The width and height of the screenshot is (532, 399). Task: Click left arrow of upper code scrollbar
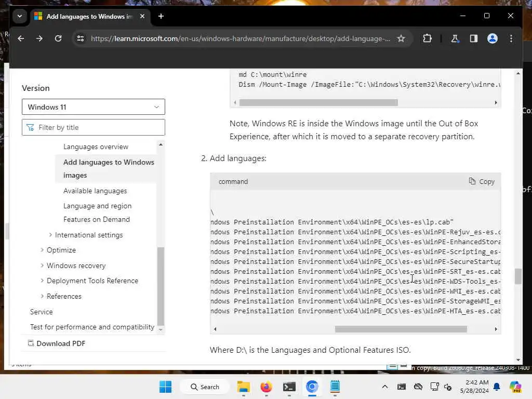[235, 102]
